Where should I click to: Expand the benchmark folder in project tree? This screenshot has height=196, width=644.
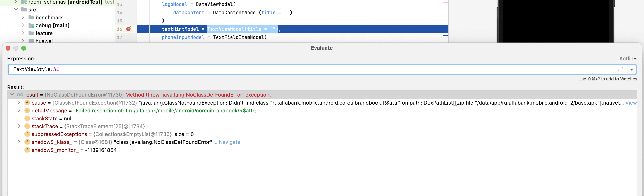click(23, 17)
